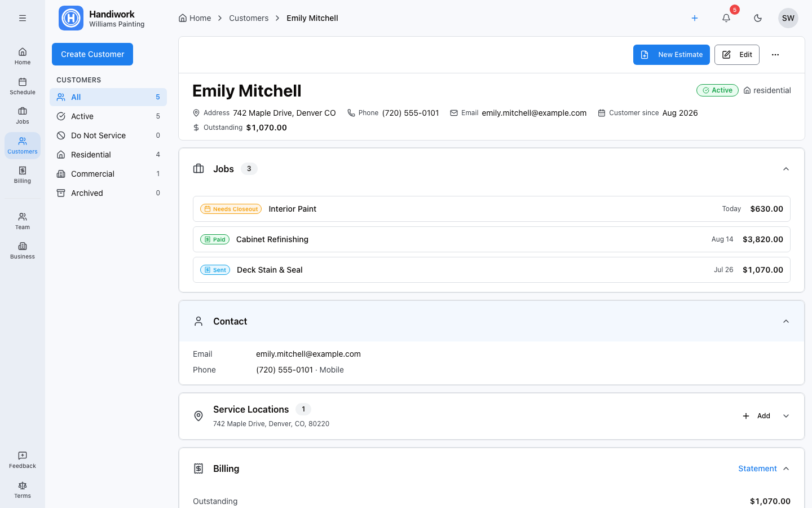Select Customers in the left sidebar
This screenshot has height=508, width=812.
(x=23, y=146)
